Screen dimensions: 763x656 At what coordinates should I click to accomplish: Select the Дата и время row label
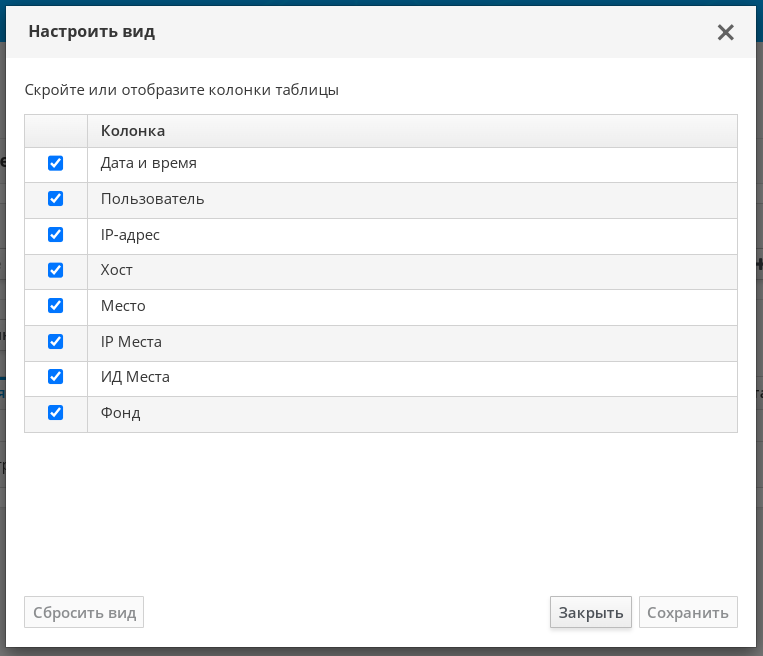148,163
